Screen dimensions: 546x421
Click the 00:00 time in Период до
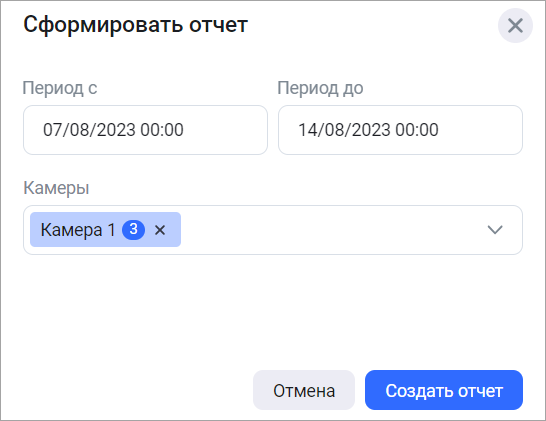click(x=417, y=130)
